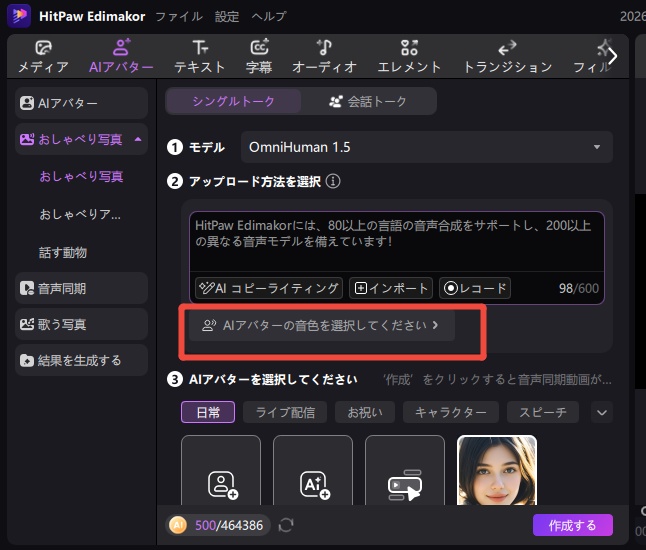This screenshot has height=550, width=646.
Task: Click the 98/600 character counter
Action: (x=578, y=288)
